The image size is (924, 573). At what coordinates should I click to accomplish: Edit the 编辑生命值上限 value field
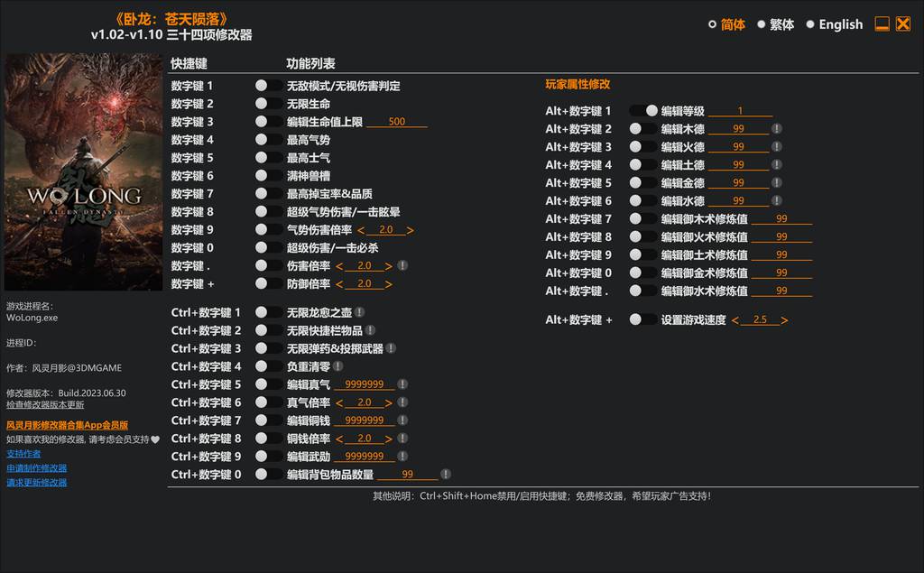tap(397, 122)
